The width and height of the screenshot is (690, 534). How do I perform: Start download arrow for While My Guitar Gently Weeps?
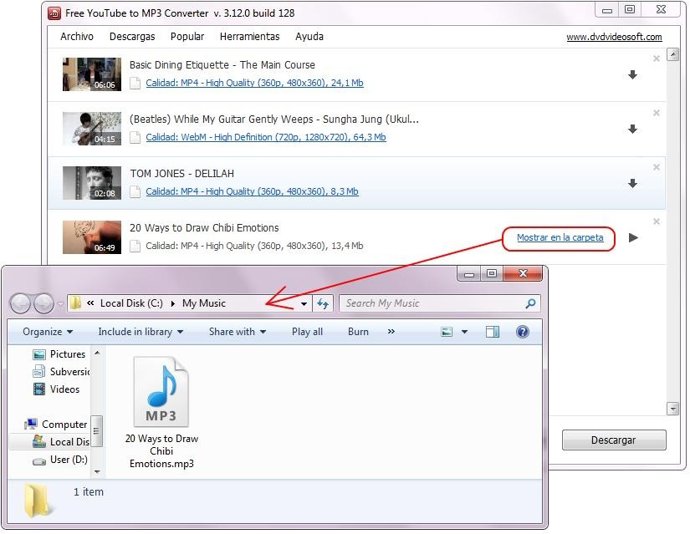632,129
